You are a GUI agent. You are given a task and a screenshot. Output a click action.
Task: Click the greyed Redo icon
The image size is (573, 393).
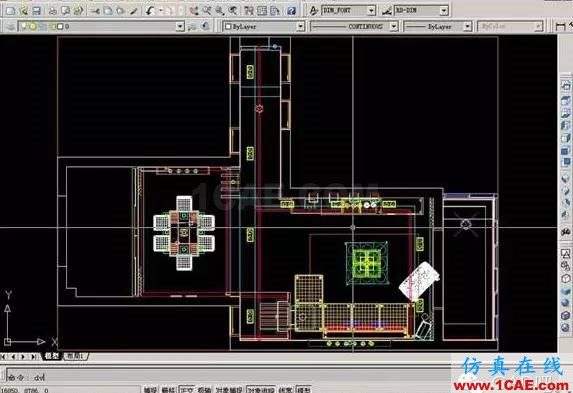(x=168, y=11)
